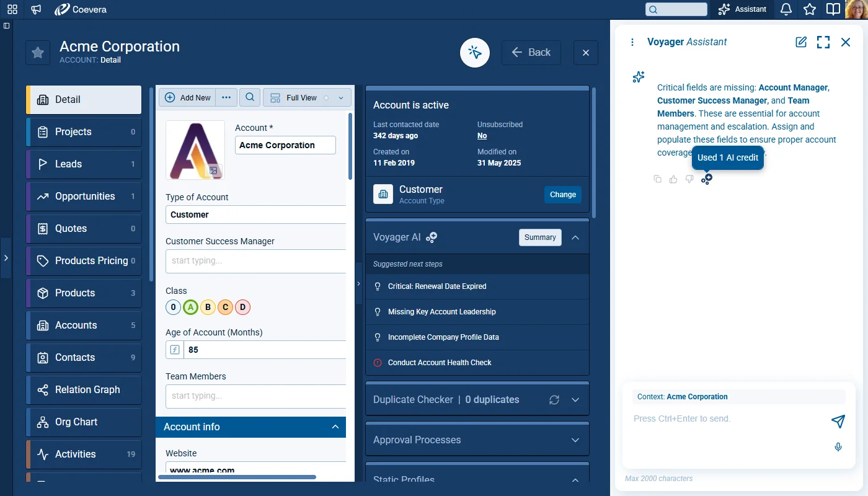The width and height of the screenshot is (868, 496).
Task: Open the Contacts tab
Action: point(84,358)
